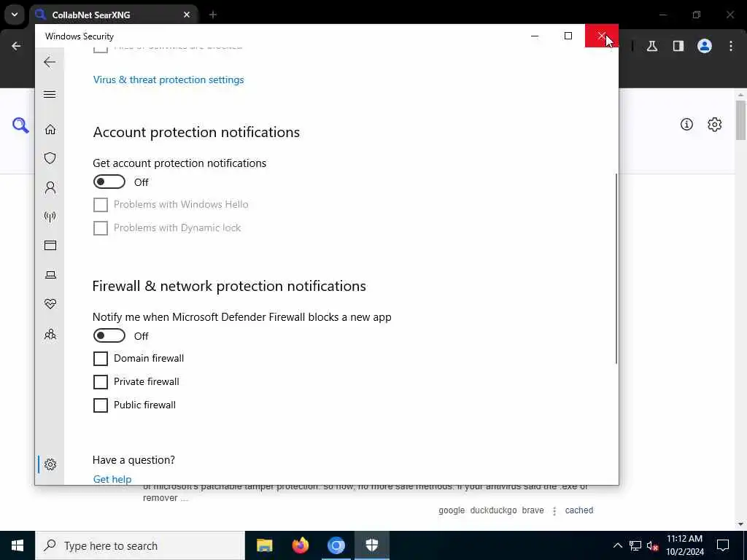Viewport: 747px width, 560px height.
Task: Open Device security laptop icon
Action: tap(50, 275)
